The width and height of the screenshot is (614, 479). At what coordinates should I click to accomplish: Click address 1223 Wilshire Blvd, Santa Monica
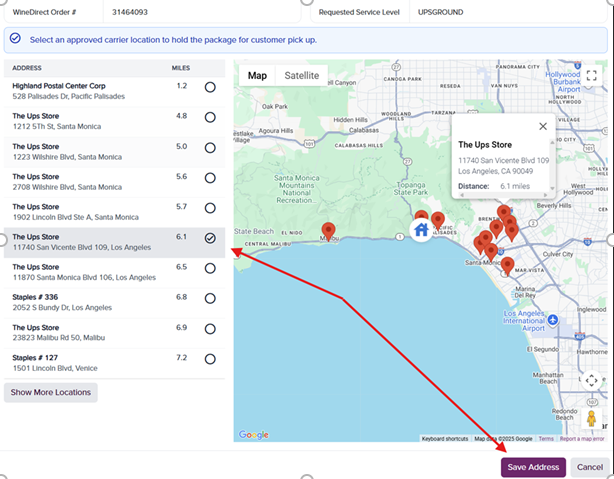[x=67, y=157]
